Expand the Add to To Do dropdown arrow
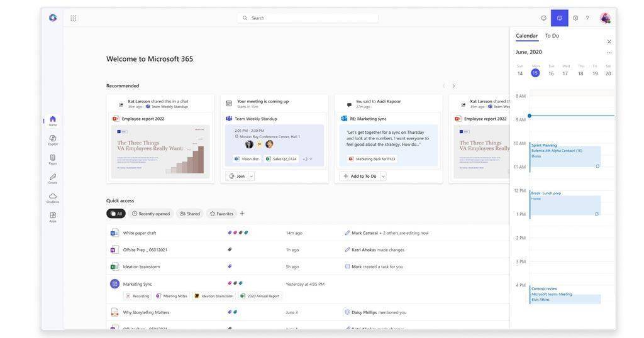The image size is (644, 338). pyautogui.click(x=383, y=177)
